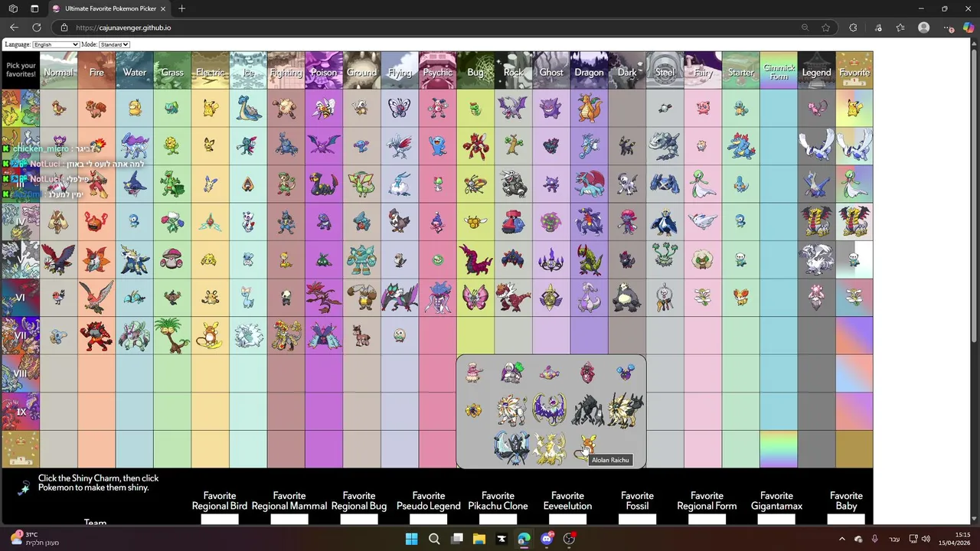Select Steelix in the Steel column

(x=665, y=146)
